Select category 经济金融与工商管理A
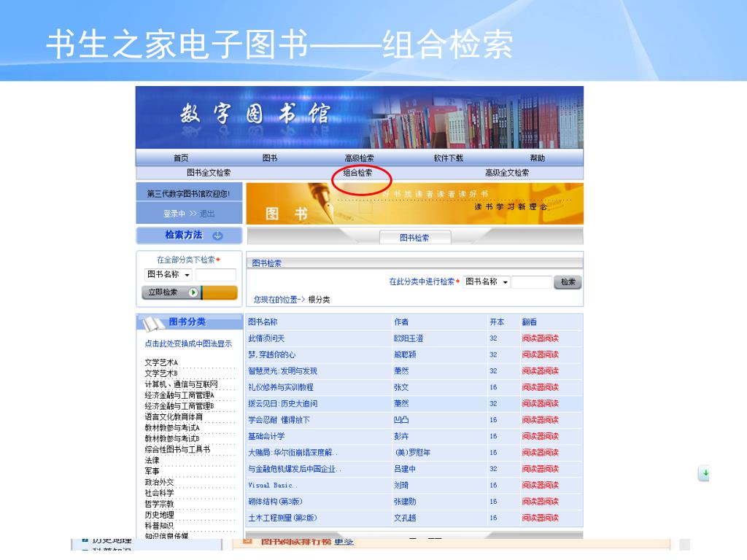Image resolution: width=747 pixels, height=560 pixels. 179,395
